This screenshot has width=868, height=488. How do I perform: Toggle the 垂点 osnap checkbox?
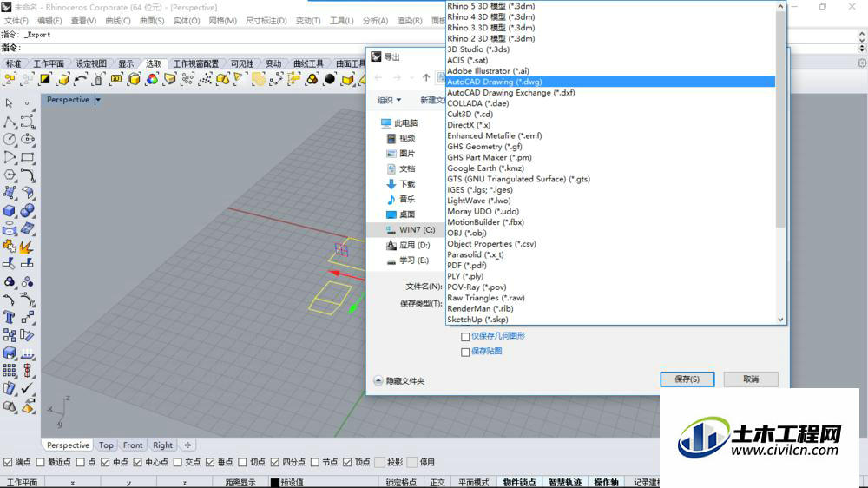pyautogui.click(x=210, y=462)
